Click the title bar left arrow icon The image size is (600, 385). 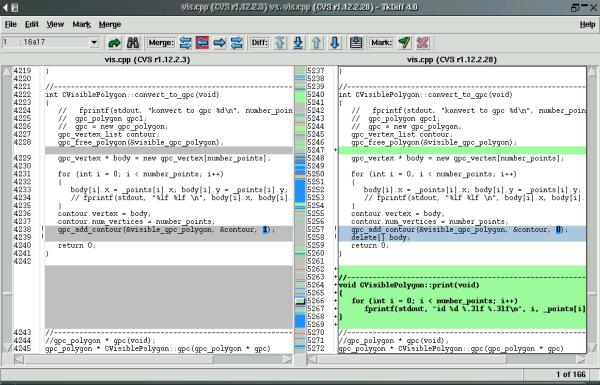click(5, 7)
